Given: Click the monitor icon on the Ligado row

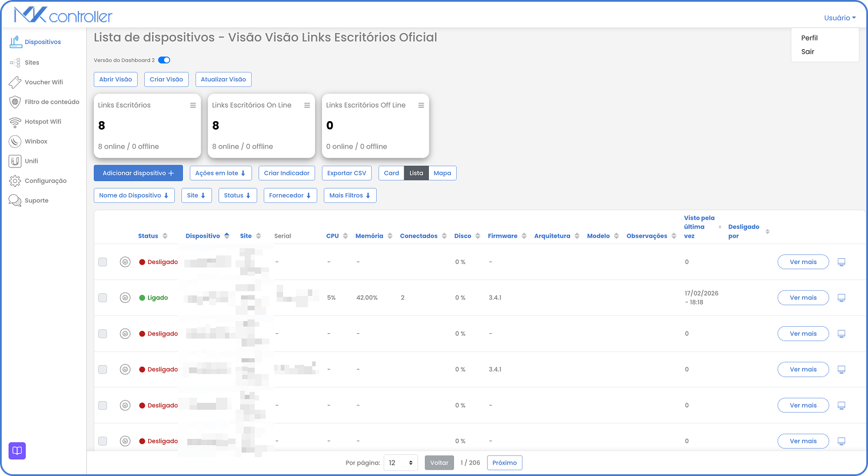Looking at the screenshot, I should coord(841,297).
